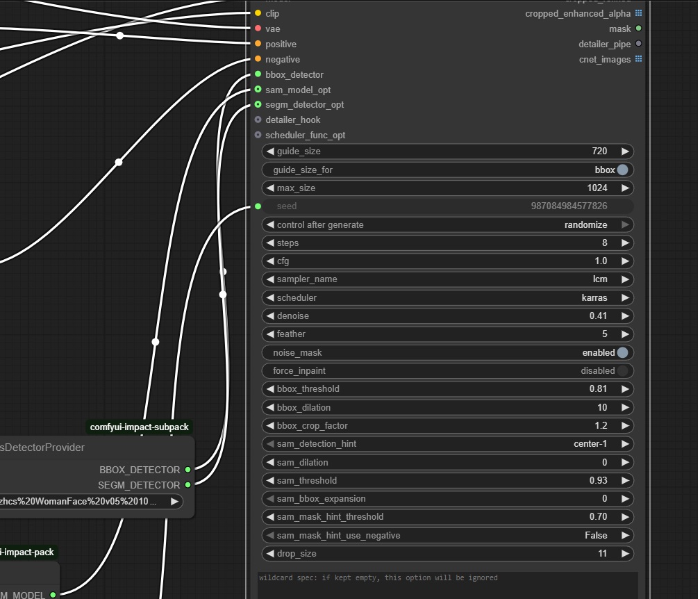The image size is (700, 599).
Task: Click the cropped_enhanced_alpha output grid socket
Action: (638, 13)
